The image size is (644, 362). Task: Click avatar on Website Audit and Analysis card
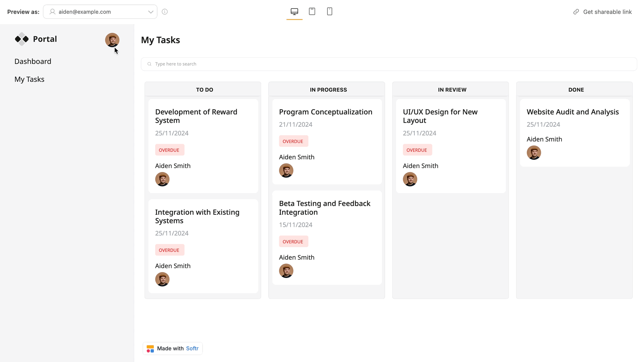coord(534,153)
